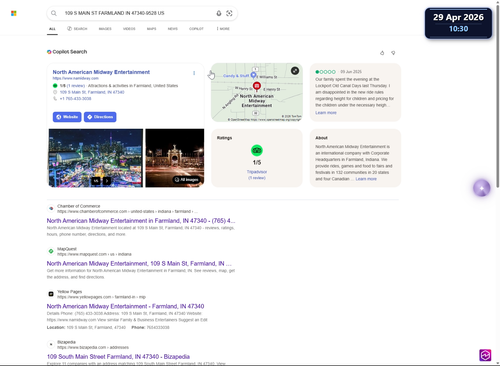The width and height of the screenshot is (500, 366).
Task: Click the map thumbnail of Farmland
Action: point(257,92)
